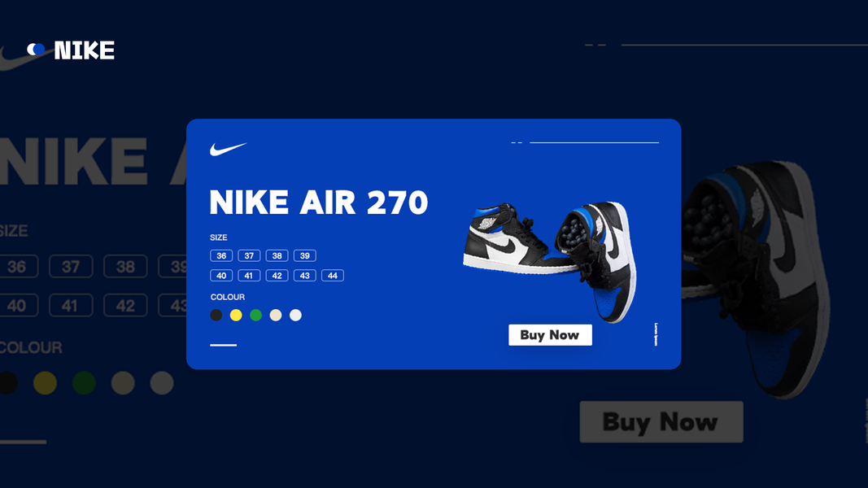
Task: Pick the yellow colour swatch in the card
Action: (x=236, y=316)
